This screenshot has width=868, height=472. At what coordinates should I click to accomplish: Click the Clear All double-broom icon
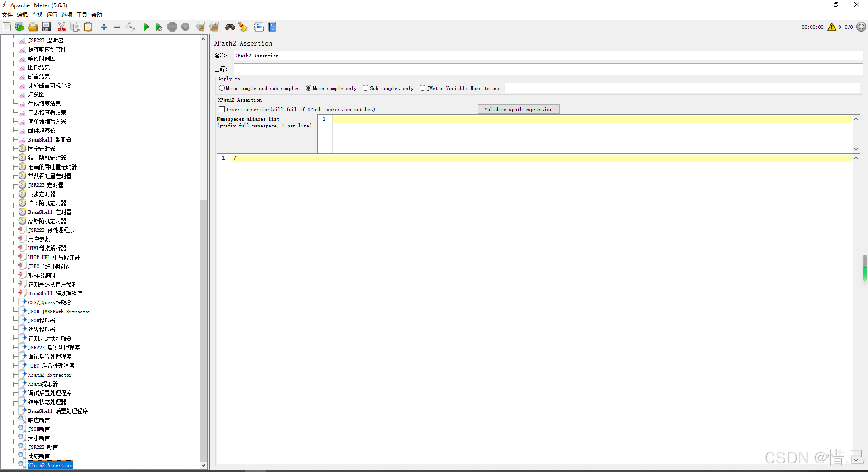coord(214,27)
